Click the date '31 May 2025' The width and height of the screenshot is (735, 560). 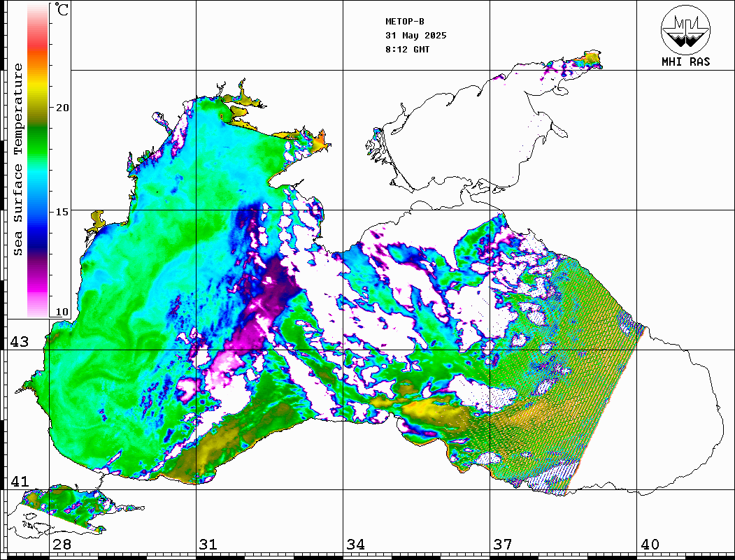pyautogui.click(x=416, y=36)
